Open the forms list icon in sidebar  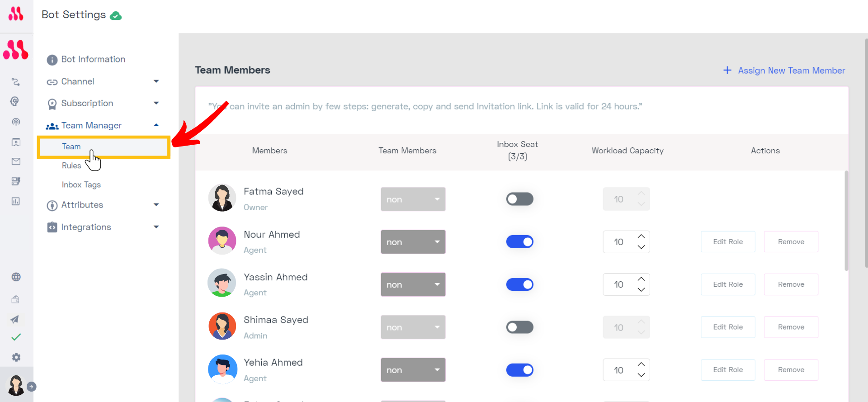[16, 181]
